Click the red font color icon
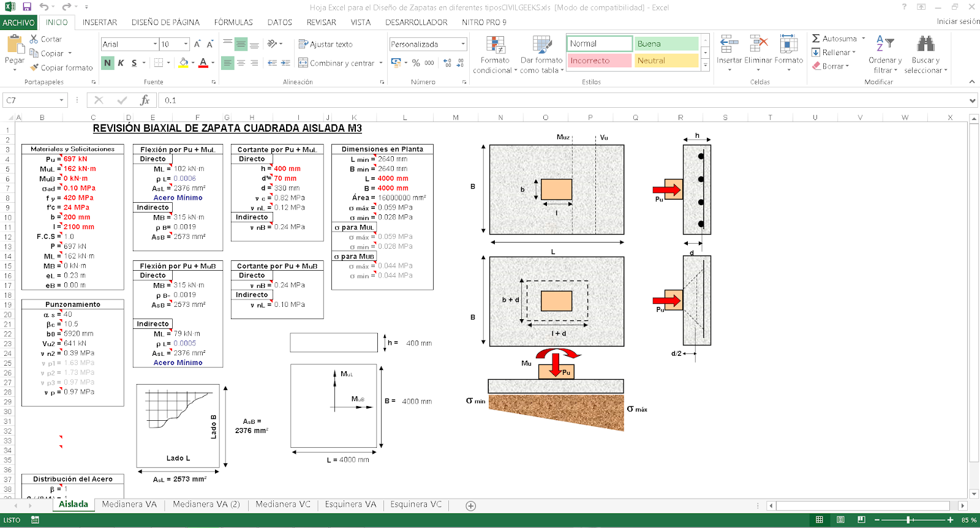The width and height of the screenshot is (980, 528). (x=203, y=62)
